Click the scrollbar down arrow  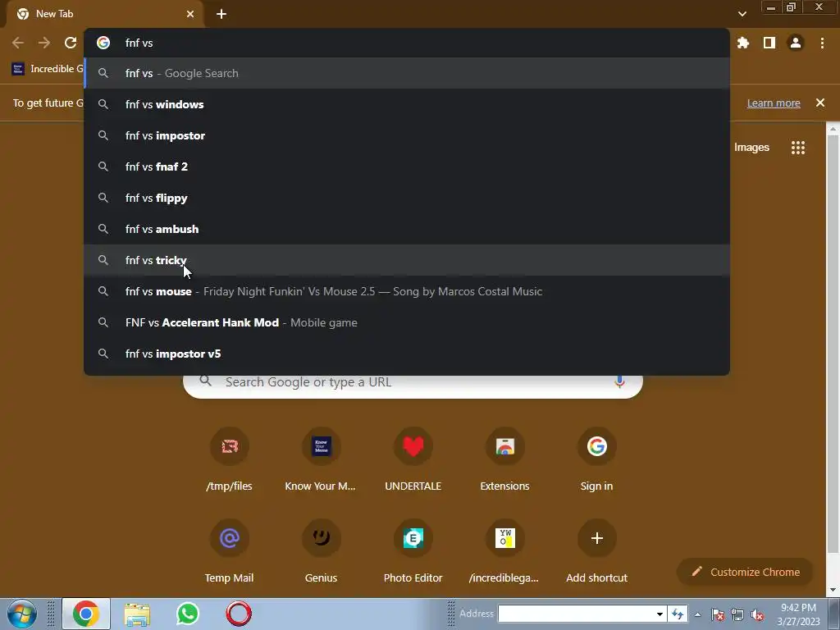[x=833, y=591]
